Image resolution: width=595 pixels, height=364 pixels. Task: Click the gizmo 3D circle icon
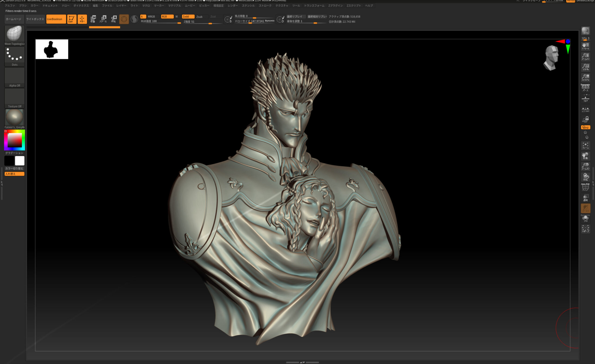click(124, 19)
